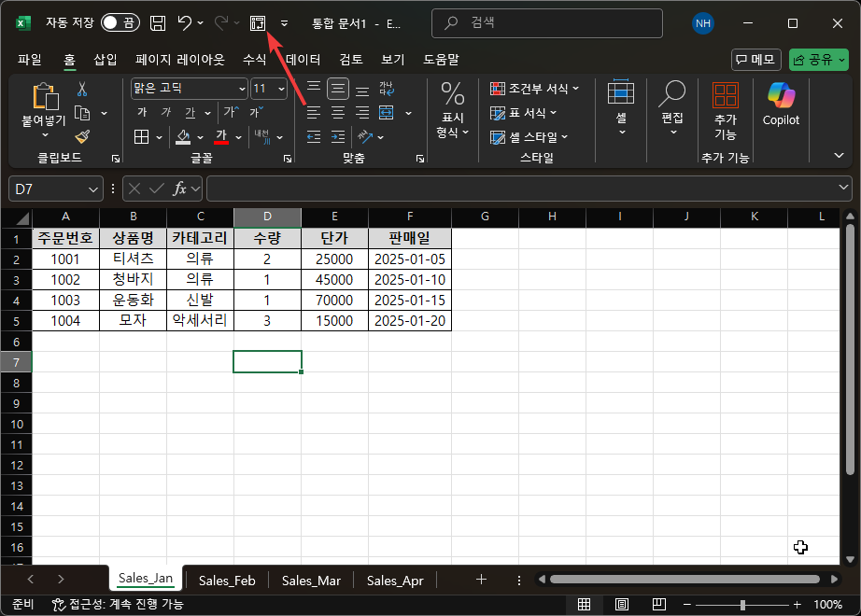
Task: Click the NH account avatar
Action: (x=703, y=23)
